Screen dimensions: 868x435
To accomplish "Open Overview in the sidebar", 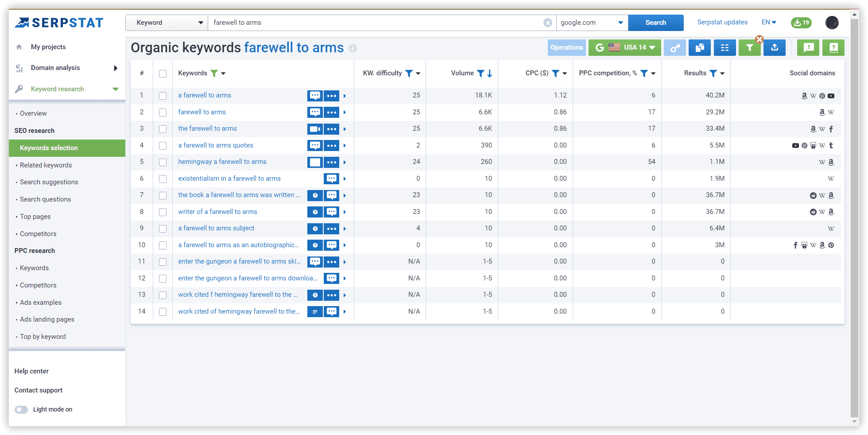I will [33, 113].
